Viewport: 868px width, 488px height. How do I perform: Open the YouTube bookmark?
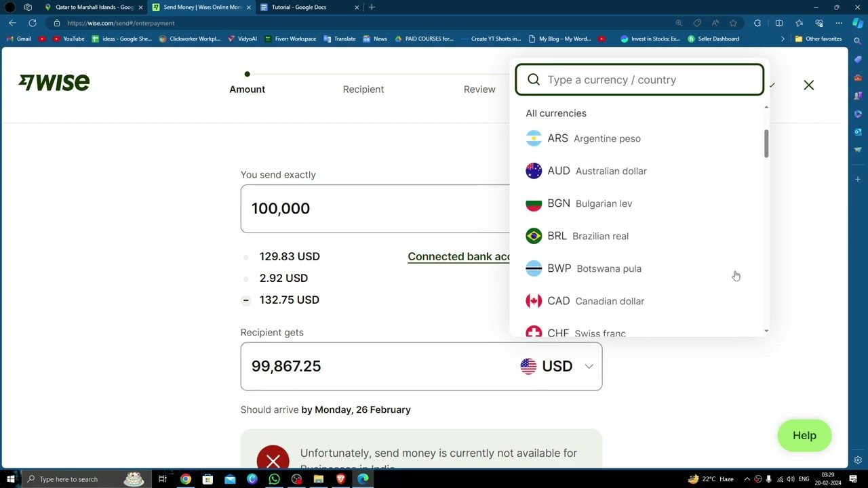click(68, 39)
